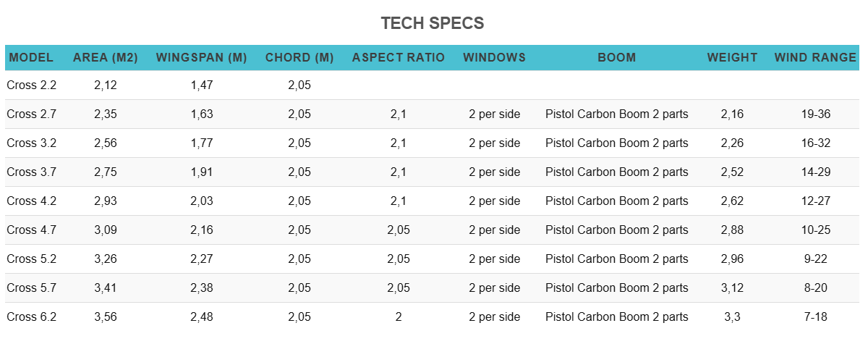
Task: Select the 7-18 wind range cell
Action: tap(815, 317)
